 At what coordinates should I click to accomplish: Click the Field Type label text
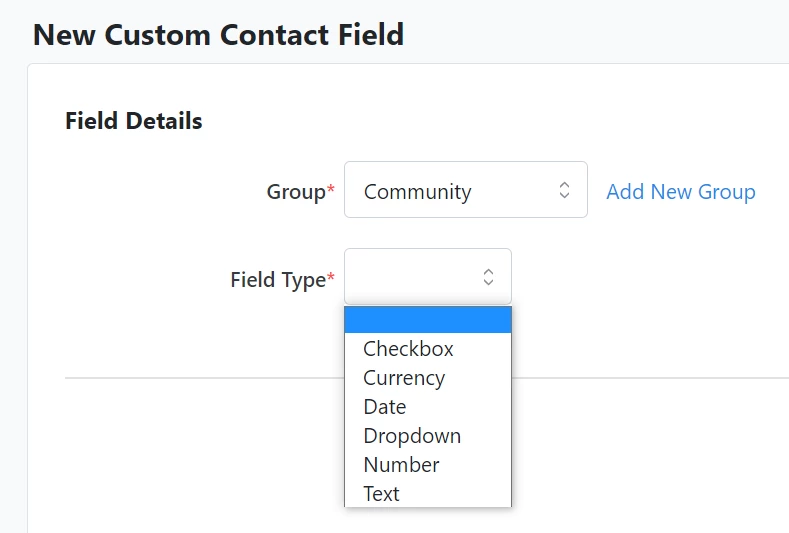pos(278,279)
